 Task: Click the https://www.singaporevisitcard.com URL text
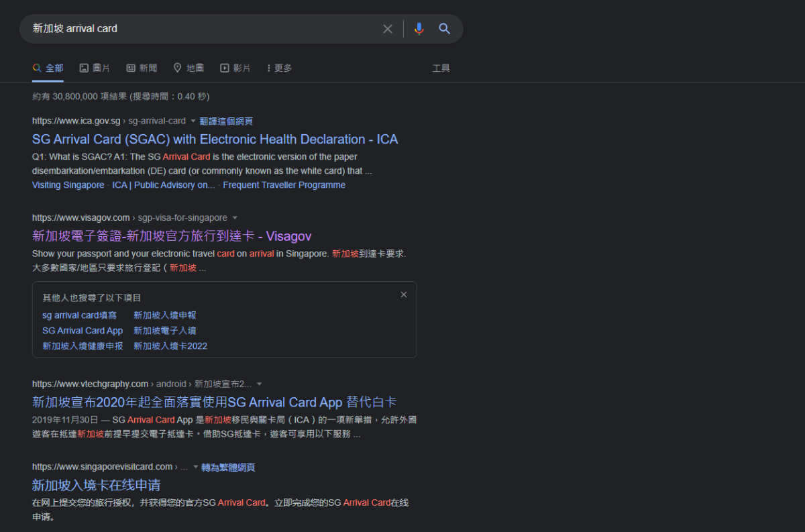(x=103, y=467)
